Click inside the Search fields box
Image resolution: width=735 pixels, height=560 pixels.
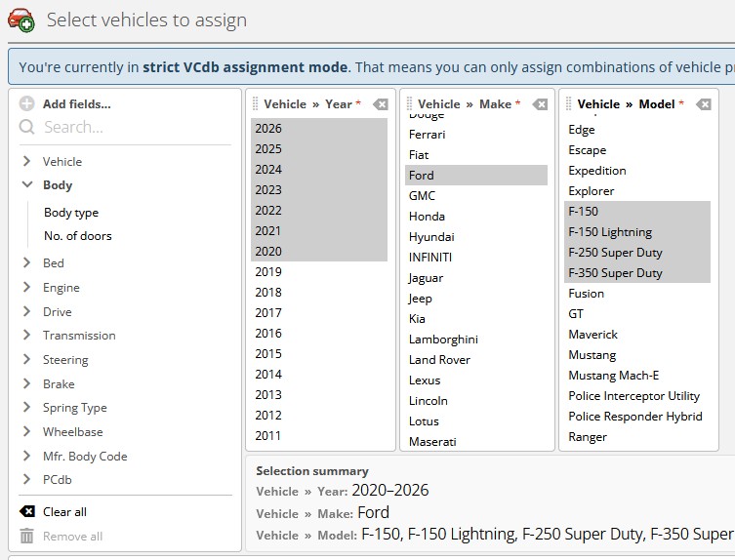click(127, 127)
